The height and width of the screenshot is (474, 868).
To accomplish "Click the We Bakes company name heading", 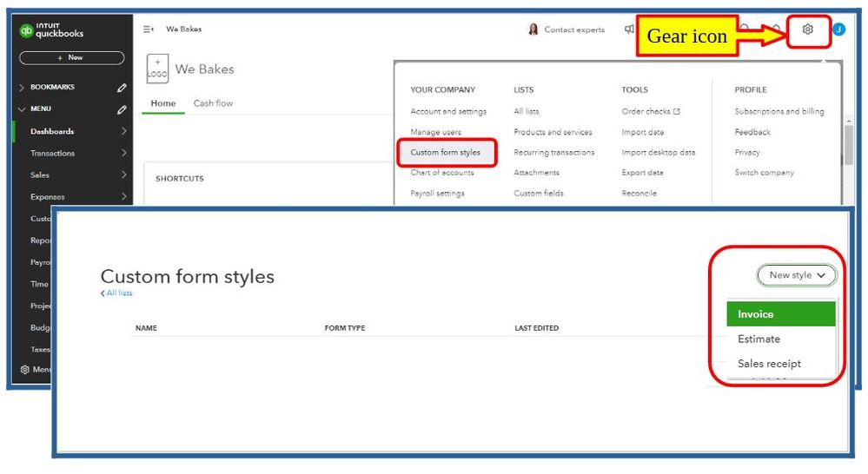I will click(x=205, y=69).
